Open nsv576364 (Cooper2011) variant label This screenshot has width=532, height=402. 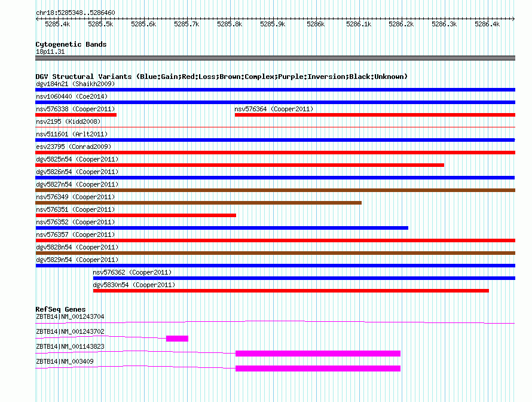coord(274,109)
